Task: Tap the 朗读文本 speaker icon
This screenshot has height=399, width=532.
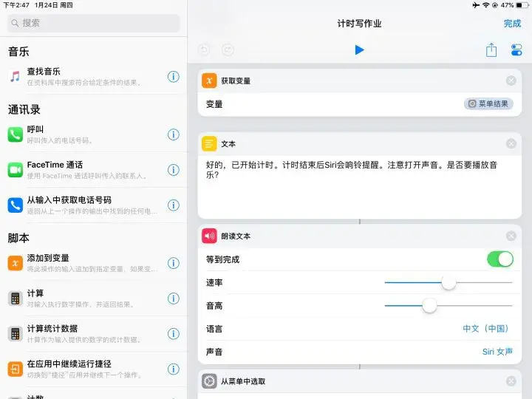Action: click(x=209, y=236)
